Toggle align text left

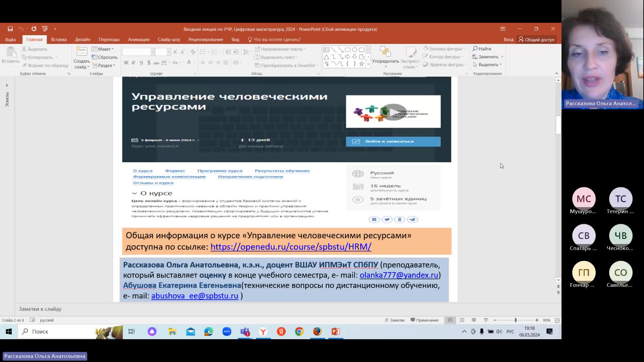(203, 62)
